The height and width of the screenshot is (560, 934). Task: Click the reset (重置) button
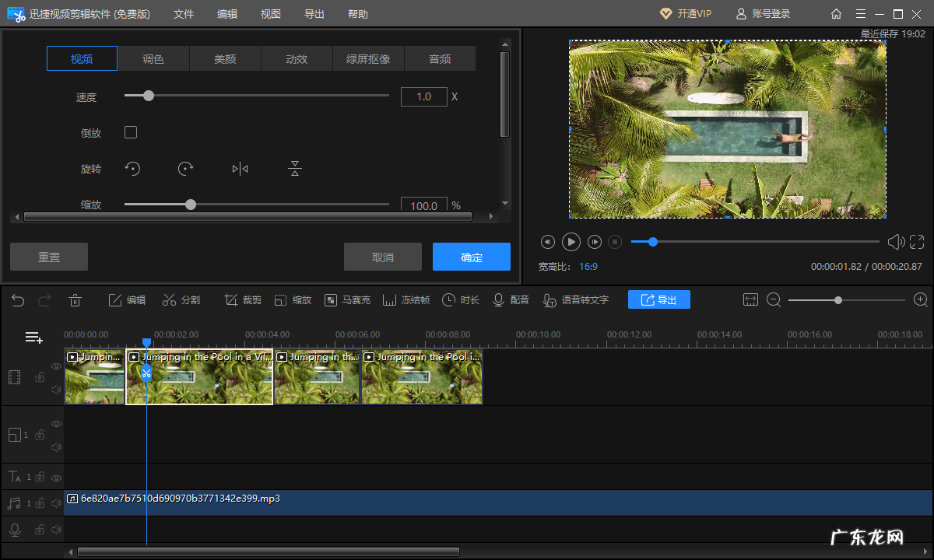[49, 257]
